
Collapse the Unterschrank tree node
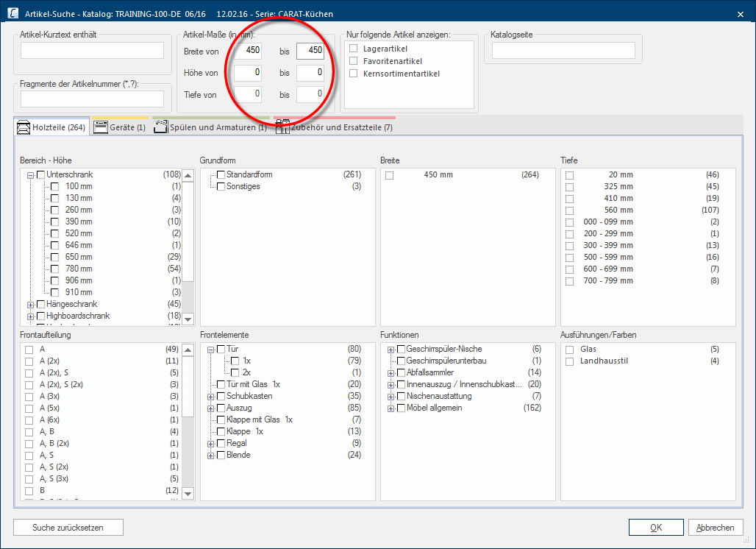pyautogui.click(x=31, y=175)
